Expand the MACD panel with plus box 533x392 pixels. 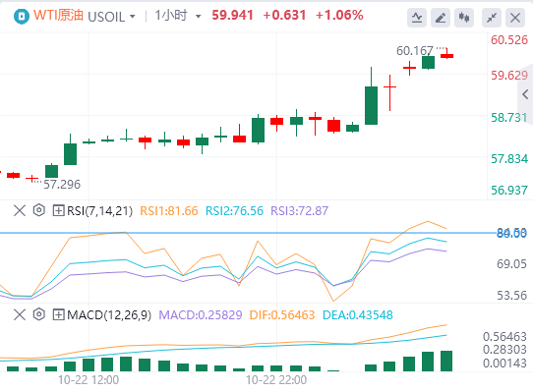tap(58, 314)
